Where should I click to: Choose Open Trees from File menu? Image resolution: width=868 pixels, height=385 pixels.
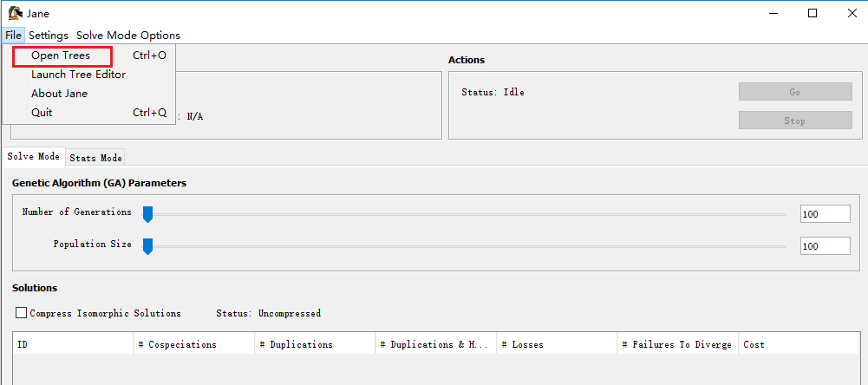[x=89, y=55]
